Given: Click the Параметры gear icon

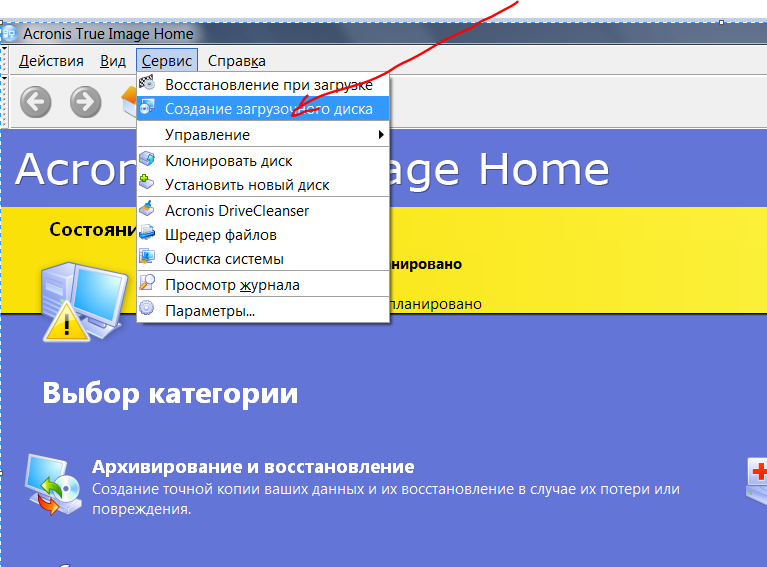Looking at the screenshot, I should point(147,309).
